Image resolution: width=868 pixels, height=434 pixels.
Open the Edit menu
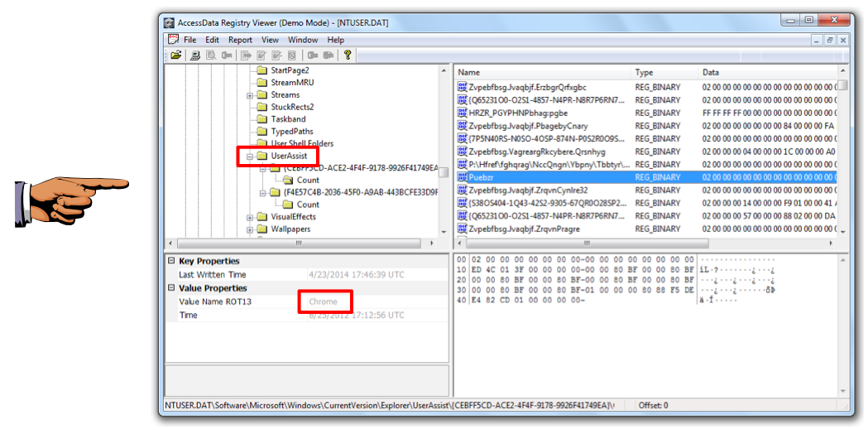pos(213,40)
